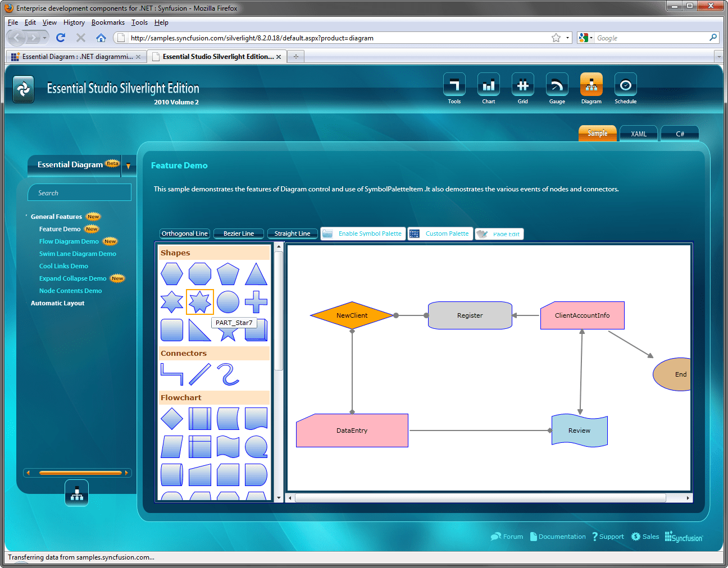Image resolution: width=728 pixels, height=568 pixels.
Task: Expand the Essential Diagram filter dropdown arrow
Action: tap(129, 166)
